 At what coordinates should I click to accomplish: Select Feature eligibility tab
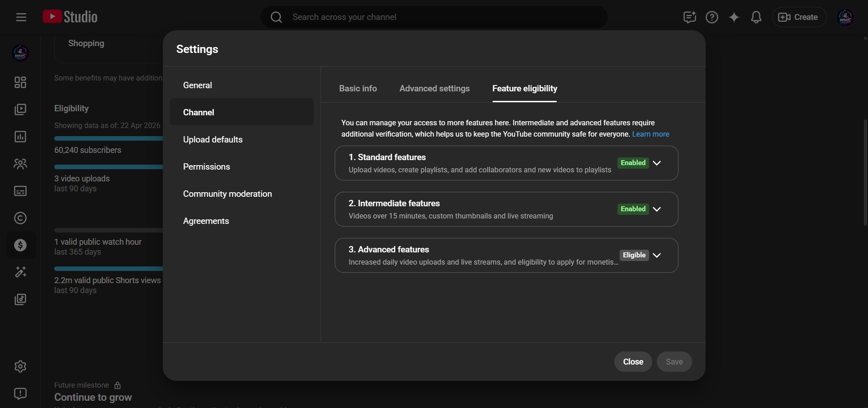pos(525,89)
